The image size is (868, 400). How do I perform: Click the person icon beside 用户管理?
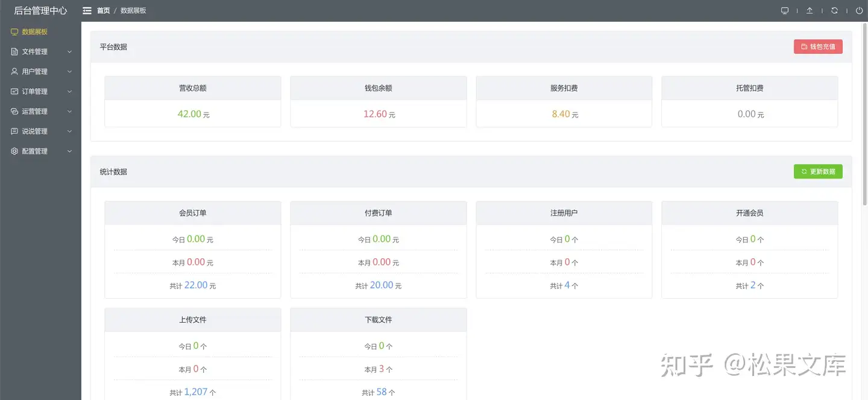click(x=14, y=72)
